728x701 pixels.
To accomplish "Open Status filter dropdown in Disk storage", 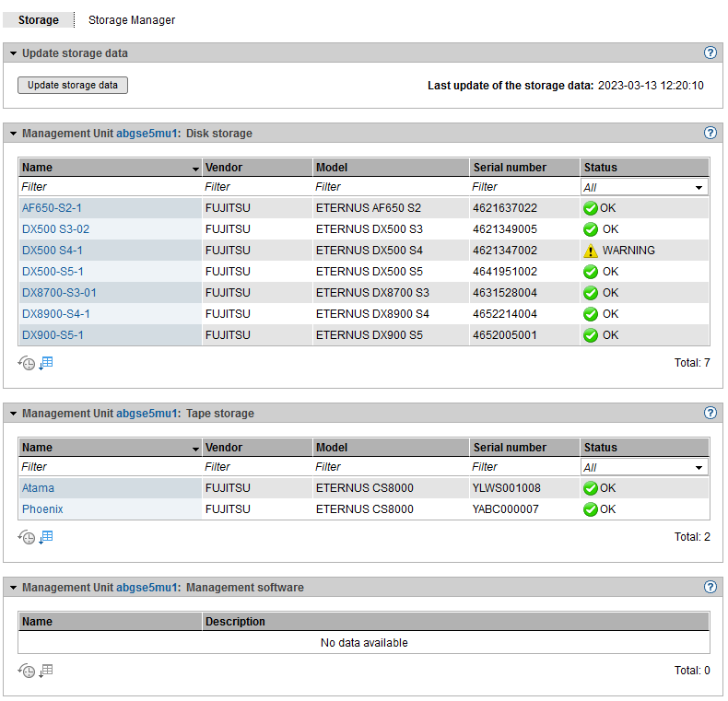I will click(644, 187).
